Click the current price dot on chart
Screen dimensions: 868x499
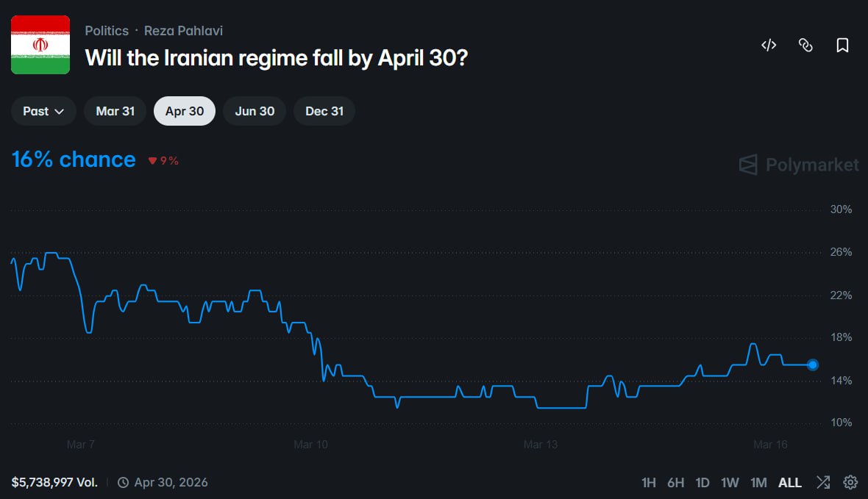(x=813, y=365)
